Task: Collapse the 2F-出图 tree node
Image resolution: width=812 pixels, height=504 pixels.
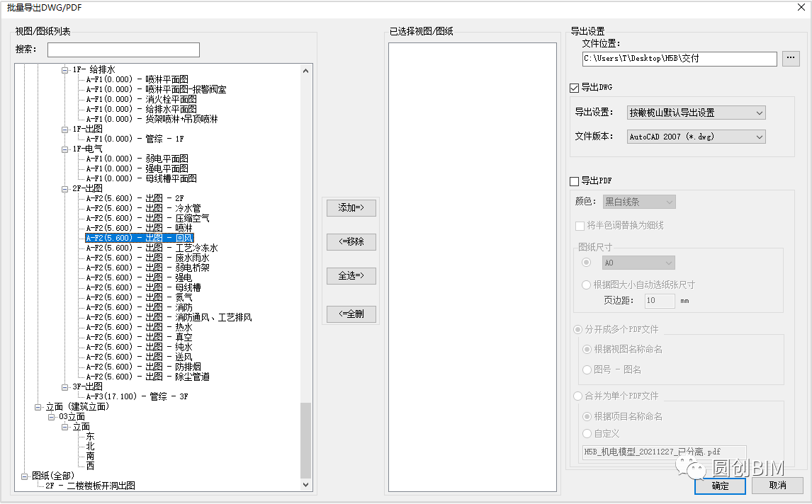Action: 64,189
